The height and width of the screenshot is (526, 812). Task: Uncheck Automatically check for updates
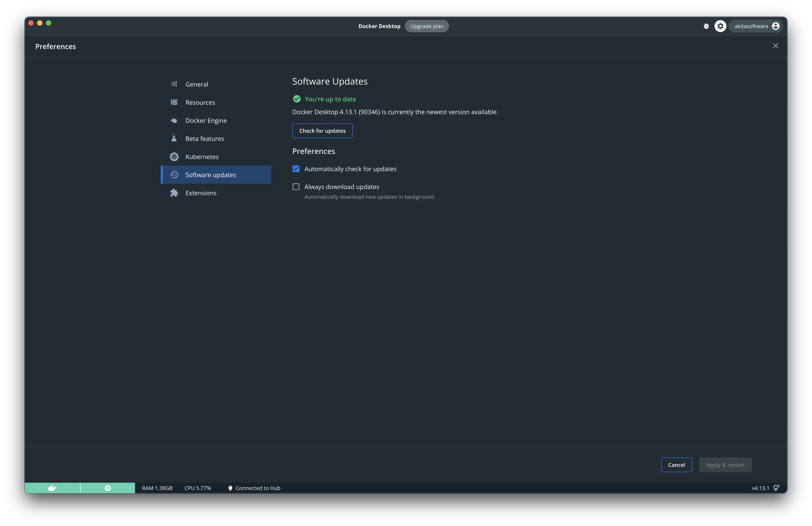click(x=296, y=169)
